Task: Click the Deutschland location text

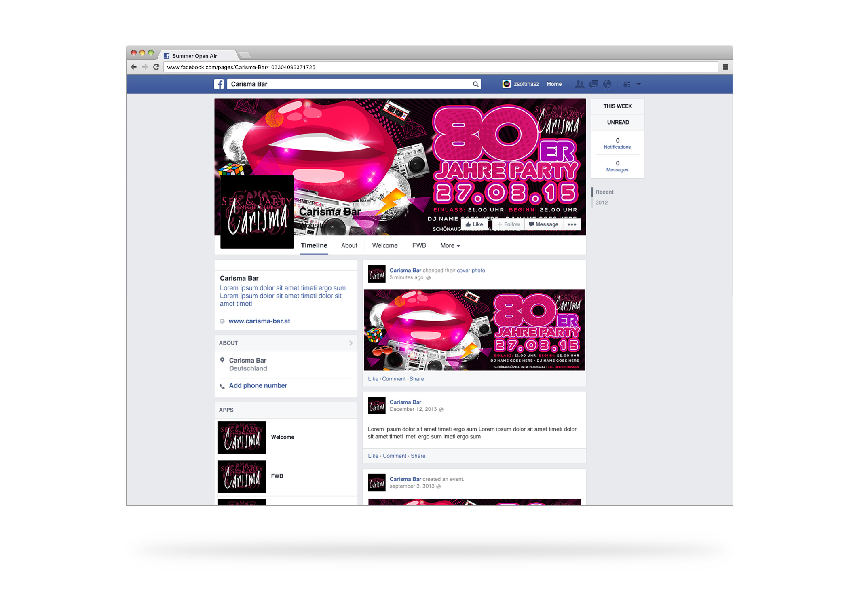Action: (248, 368)
